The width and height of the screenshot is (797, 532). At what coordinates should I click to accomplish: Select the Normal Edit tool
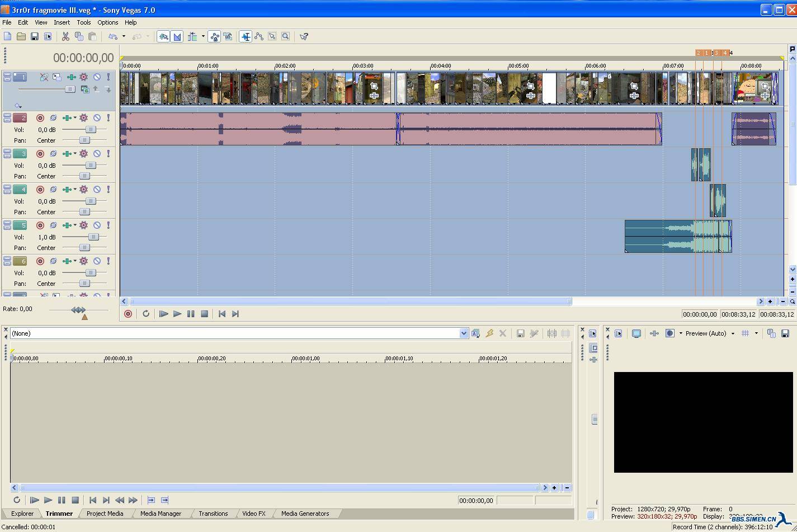246,36
